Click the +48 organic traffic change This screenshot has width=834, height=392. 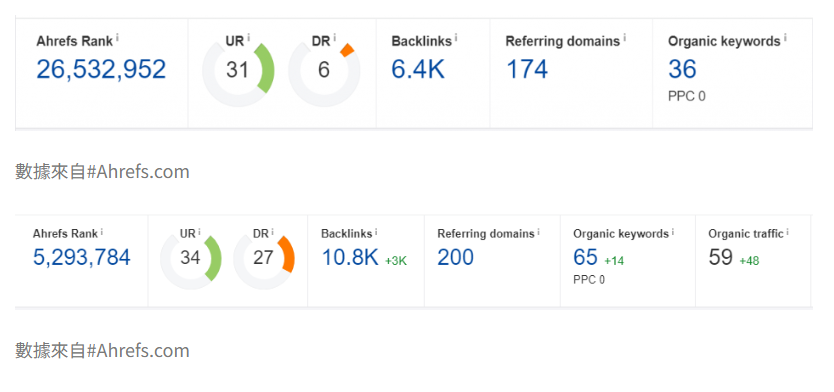tap(749, 261)
